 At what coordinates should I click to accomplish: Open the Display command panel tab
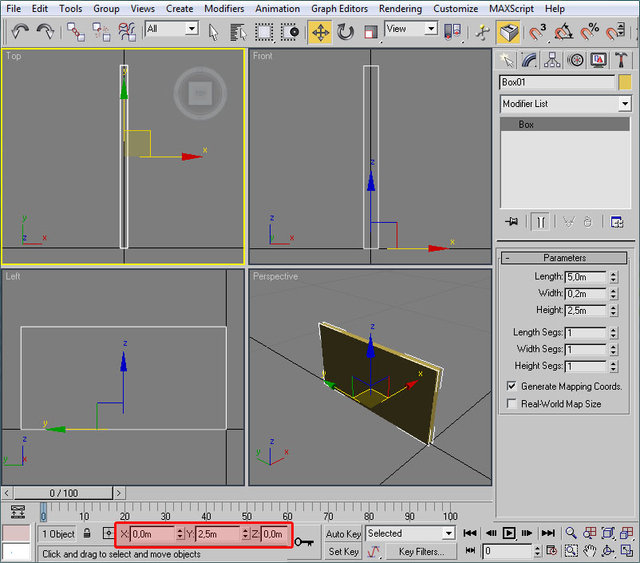(x=598, y=60)
